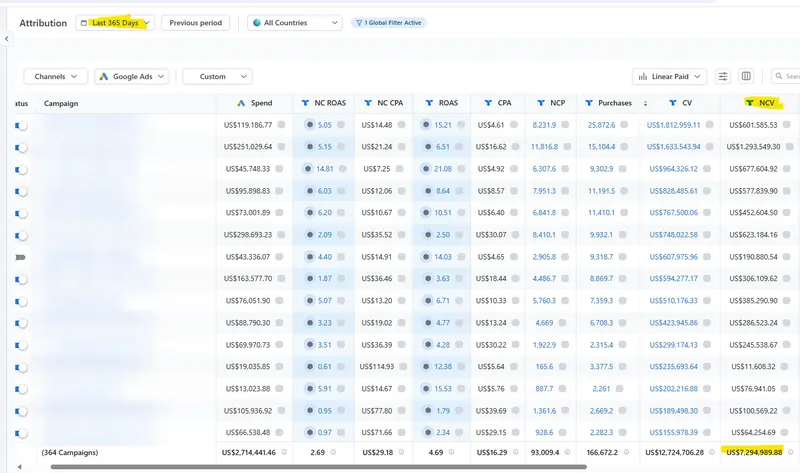
Task: Click the pixel dot beside ROAS 15.21
Action: pyautogui.click(x=426, y=125)
